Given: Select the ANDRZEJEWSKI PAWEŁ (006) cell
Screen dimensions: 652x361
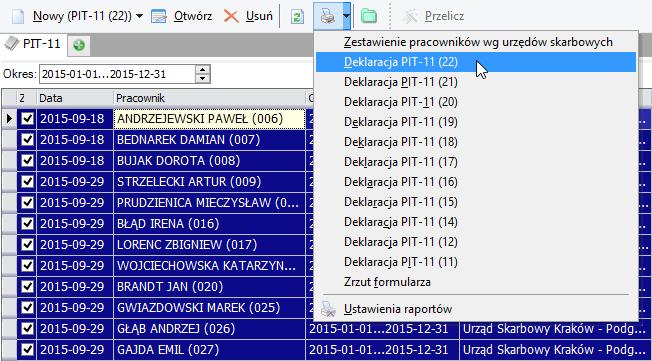Looking at the screenshot, I should (x=209, y=119).
